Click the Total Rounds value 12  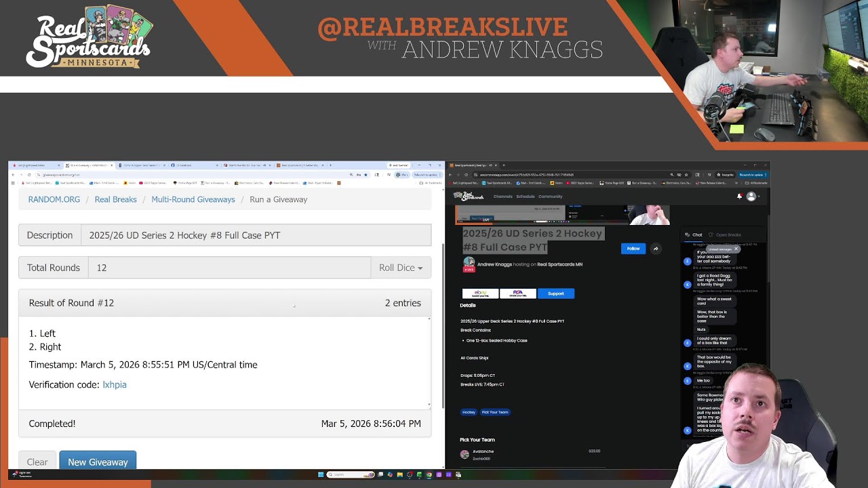[x=102, y=268]
